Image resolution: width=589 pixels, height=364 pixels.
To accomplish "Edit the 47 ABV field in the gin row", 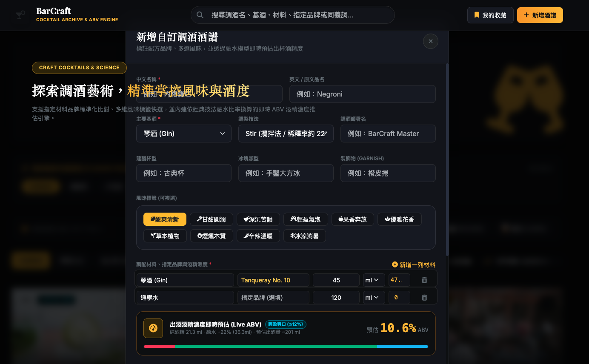I will tap(399, 280).
